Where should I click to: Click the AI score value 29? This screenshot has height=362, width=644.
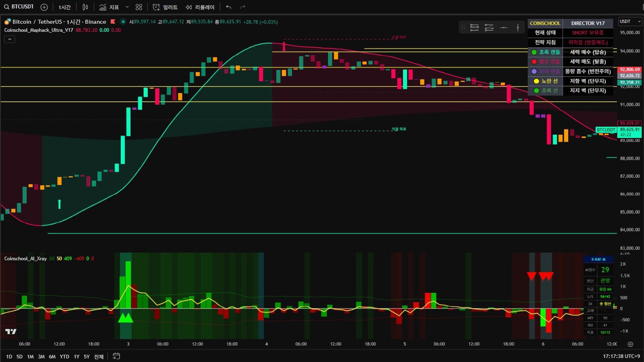[605, 270]
